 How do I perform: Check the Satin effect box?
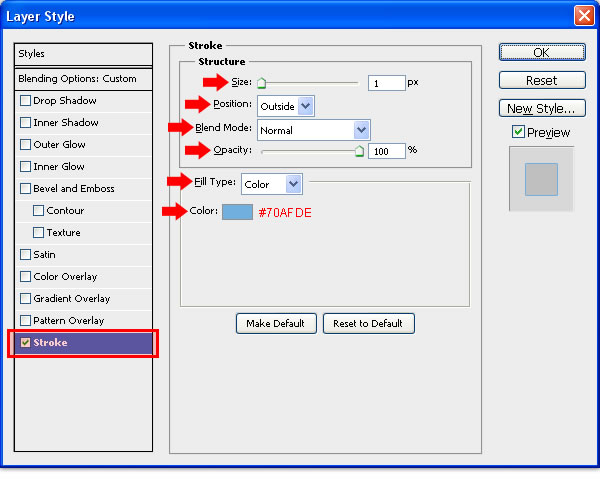pyautogui.click(x=25, y=254)
